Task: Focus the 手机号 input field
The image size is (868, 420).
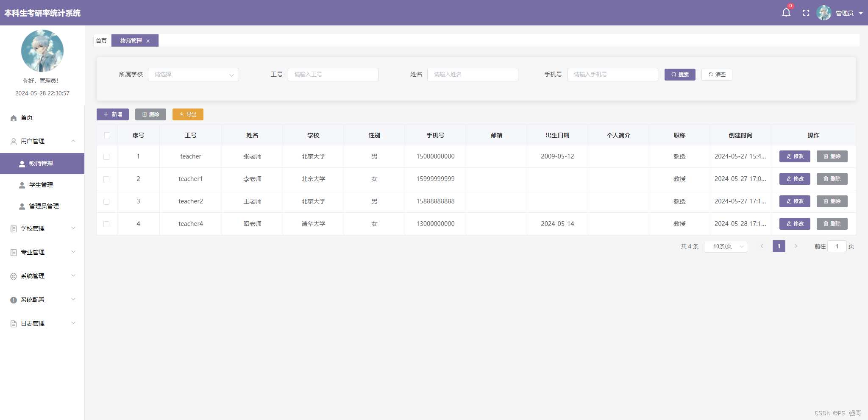Action: tap(612, 75)
